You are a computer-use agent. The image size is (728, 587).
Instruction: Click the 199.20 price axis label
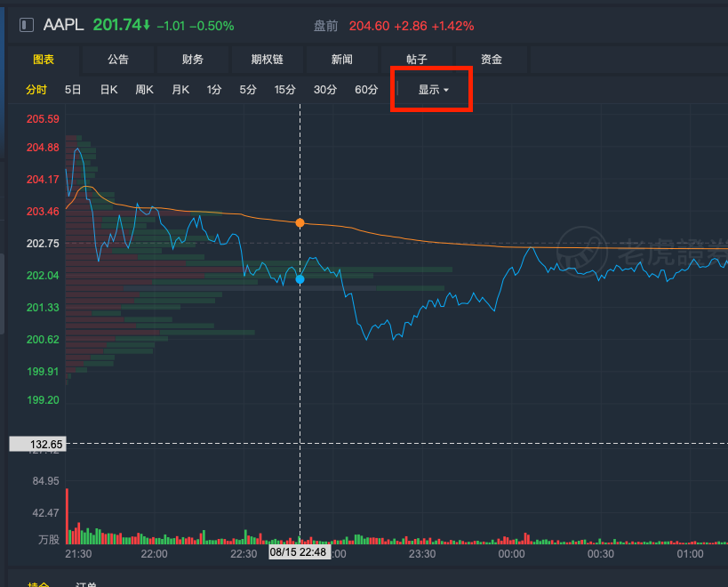tap(43, 400)
